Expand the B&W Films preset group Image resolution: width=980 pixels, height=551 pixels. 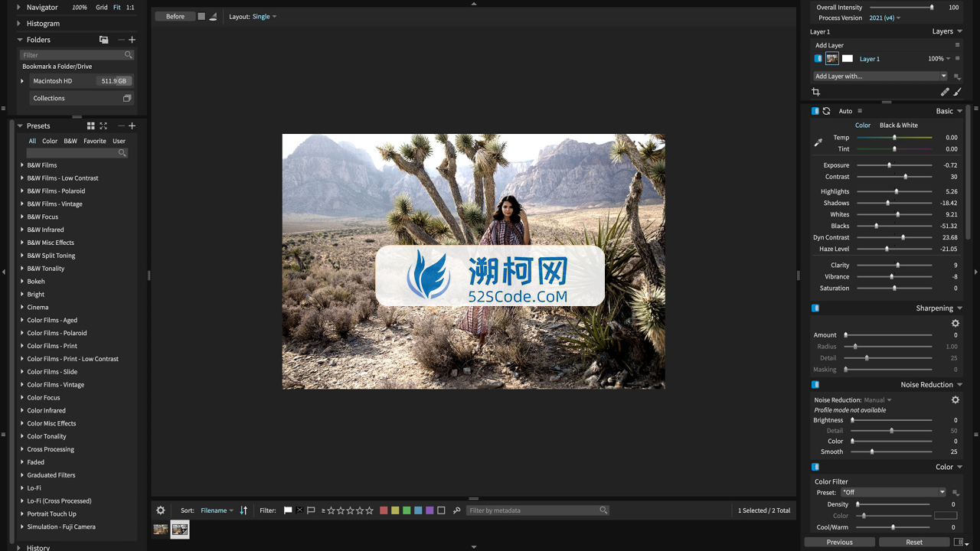22,165
